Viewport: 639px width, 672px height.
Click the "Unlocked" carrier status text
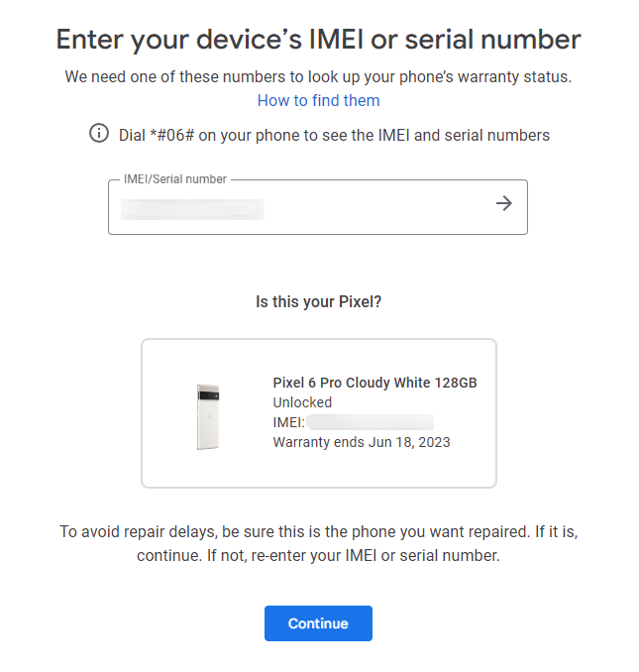[302, 402]
